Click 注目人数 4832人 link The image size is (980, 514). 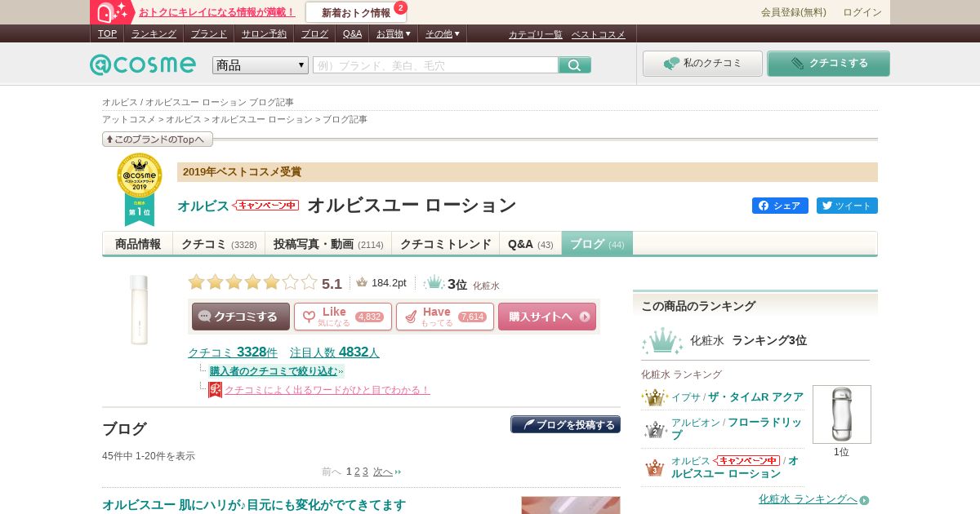[335, 352]
